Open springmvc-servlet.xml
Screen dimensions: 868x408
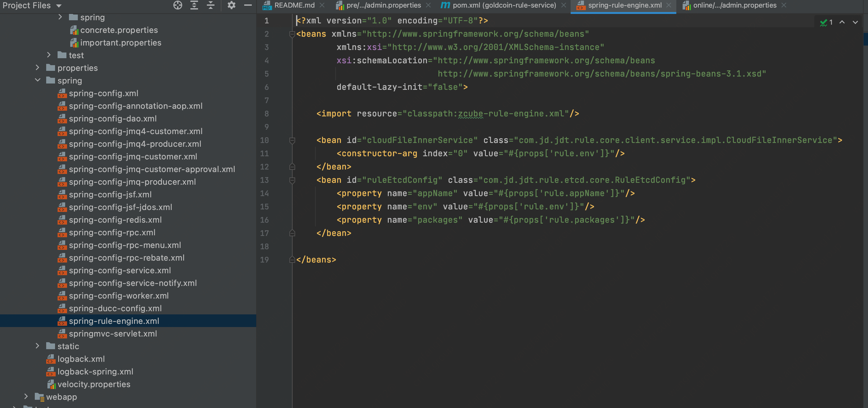tap(113, 333)
